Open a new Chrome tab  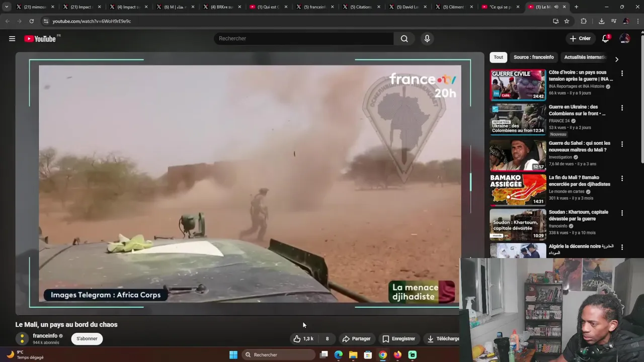tap(576, 7)
